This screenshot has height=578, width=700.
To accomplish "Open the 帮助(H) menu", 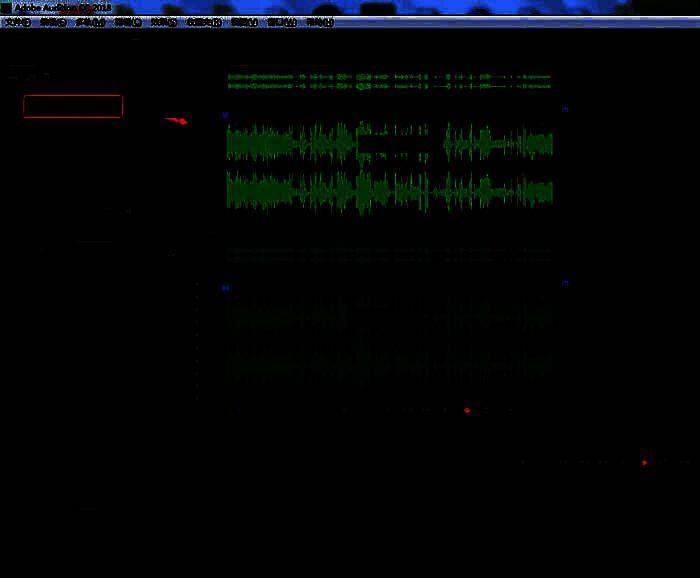I will [319, 22].
